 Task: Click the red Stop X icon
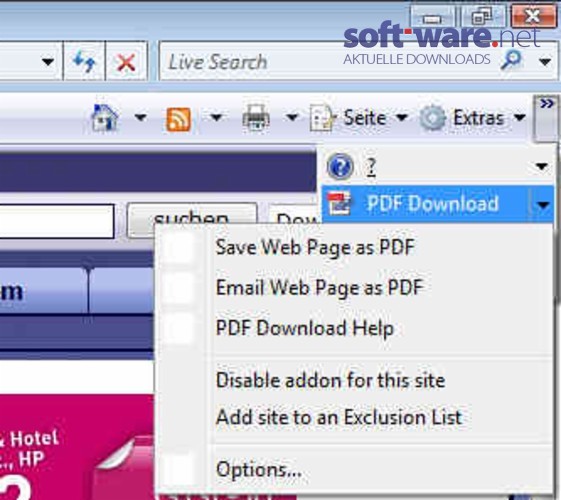pos(126,62)
